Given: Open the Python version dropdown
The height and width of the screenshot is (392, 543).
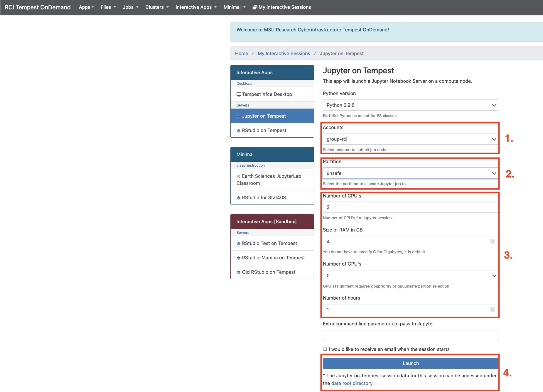Looking at the screenshot, I should tap(411, 105).
